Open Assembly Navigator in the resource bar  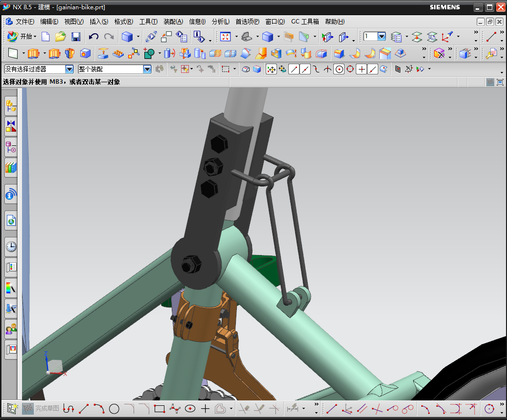click(x=11, y=106)
